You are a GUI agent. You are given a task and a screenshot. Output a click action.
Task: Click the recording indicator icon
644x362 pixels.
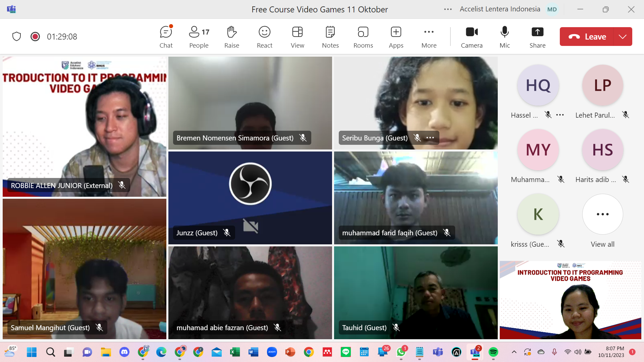35,37
